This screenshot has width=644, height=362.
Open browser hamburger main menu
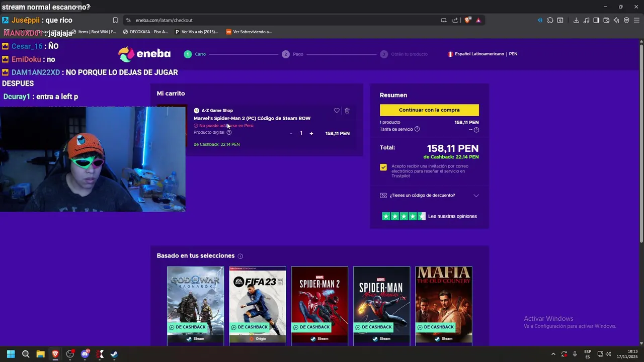[x=636, y=20]
